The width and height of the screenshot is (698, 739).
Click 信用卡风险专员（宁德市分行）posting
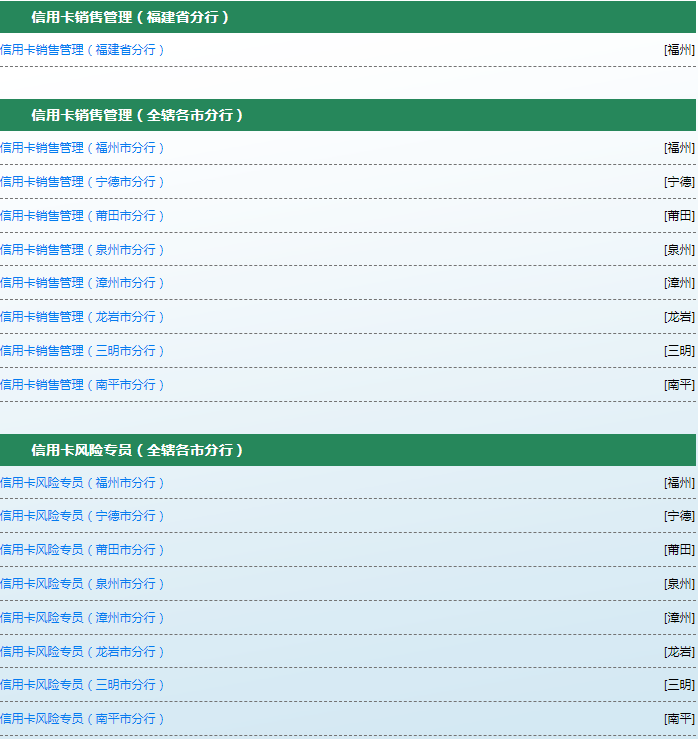coord(82,516)
